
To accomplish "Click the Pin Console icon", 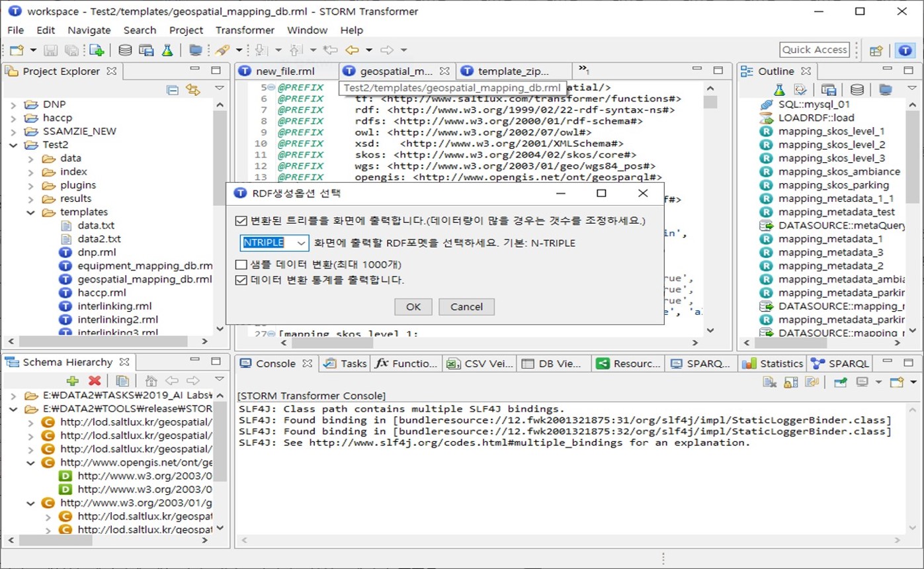I will (x=841, y=382).
